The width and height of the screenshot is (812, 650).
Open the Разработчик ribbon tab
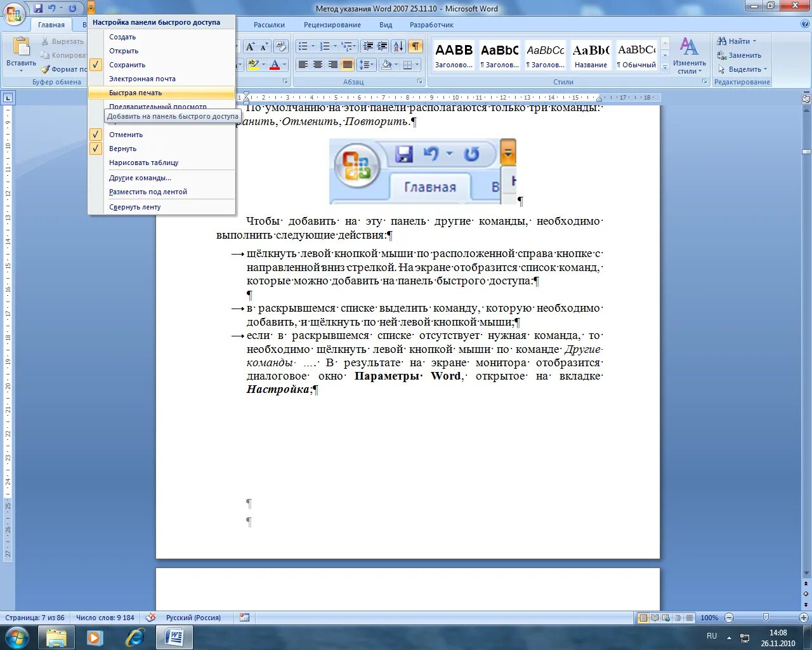pyautogui.click(x=431, y=25)
